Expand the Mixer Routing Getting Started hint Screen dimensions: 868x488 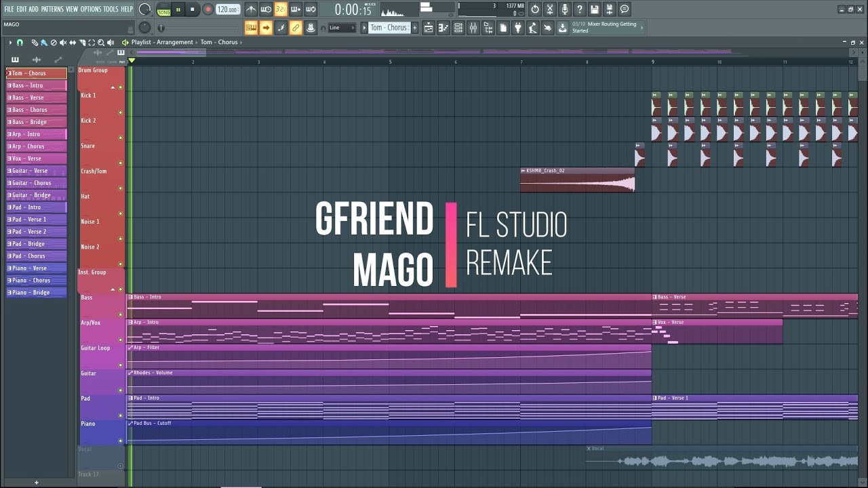point(641,28)
